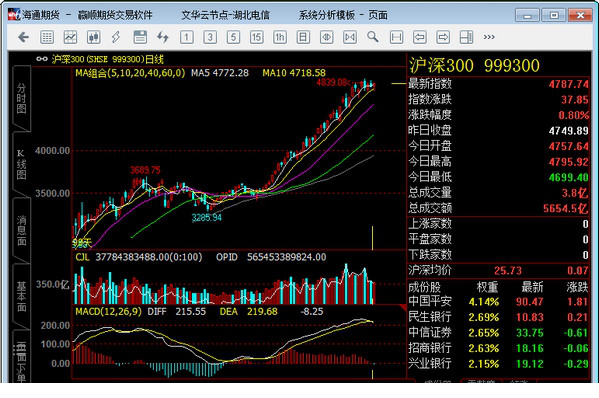The image size is (599, 398).
Task: Click the CJL volume indicator label
Action: [x=82, y=257]
